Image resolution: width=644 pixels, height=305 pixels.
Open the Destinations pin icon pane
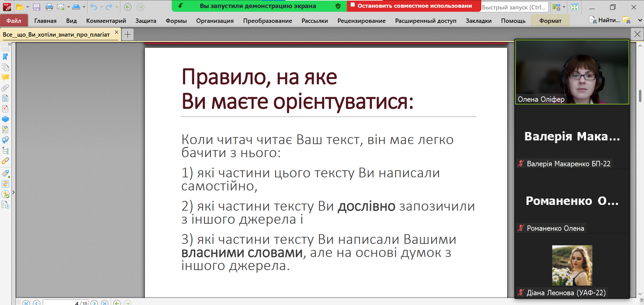[x=5, y=140]
